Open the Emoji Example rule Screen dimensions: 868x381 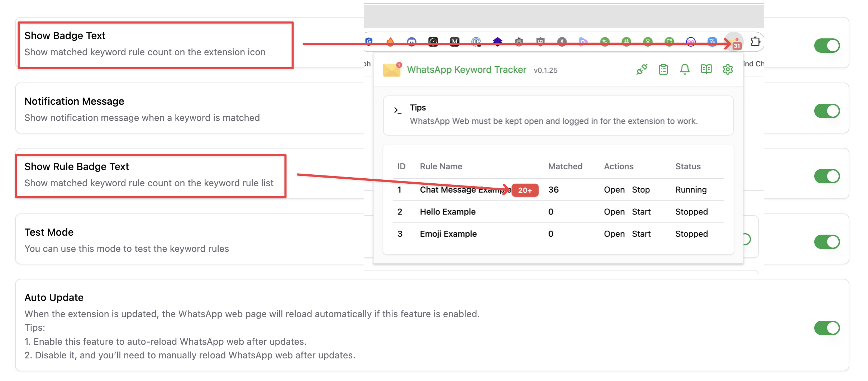[614, 234]
